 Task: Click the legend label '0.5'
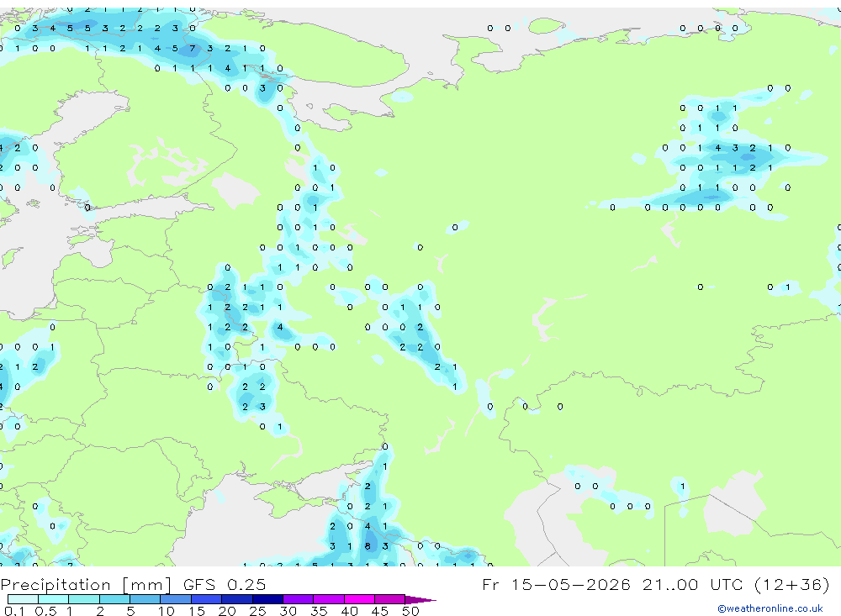pos(45,611)
